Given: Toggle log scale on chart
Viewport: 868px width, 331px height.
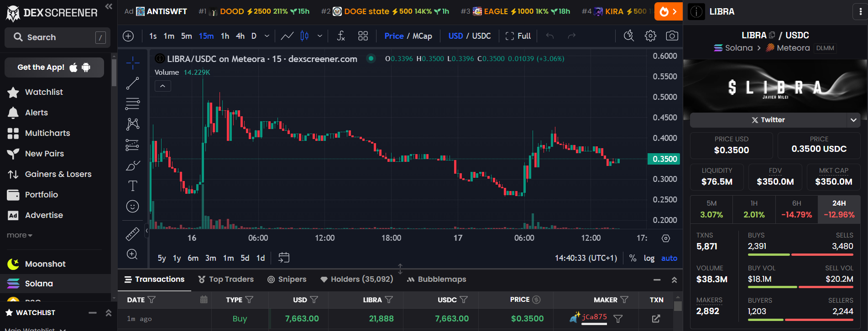Looking at the screenshot, I should tap(649, 258).
